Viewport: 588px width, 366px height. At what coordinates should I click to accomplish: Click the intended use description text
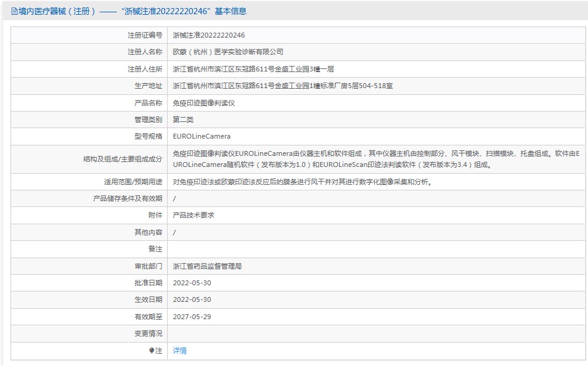pyautogui.click(x=303, y=182)
